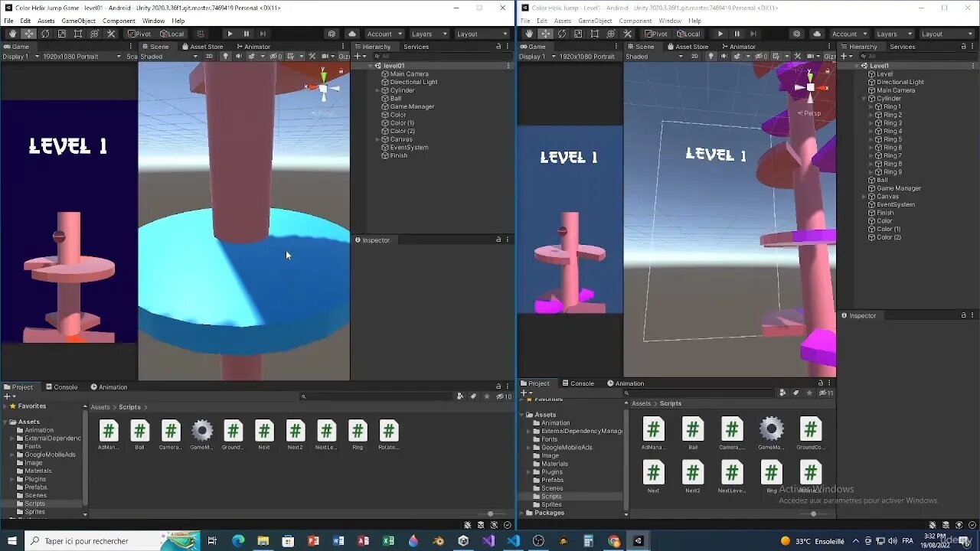
Task: Toggle 2D view in left Scene view
Action: tap(208, 56)
